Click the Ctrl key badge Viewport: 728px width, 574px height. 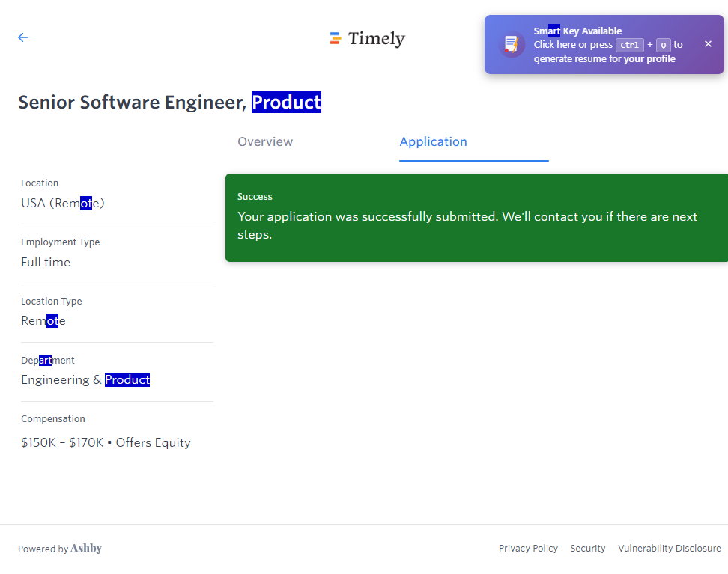(x=629, y=45)
